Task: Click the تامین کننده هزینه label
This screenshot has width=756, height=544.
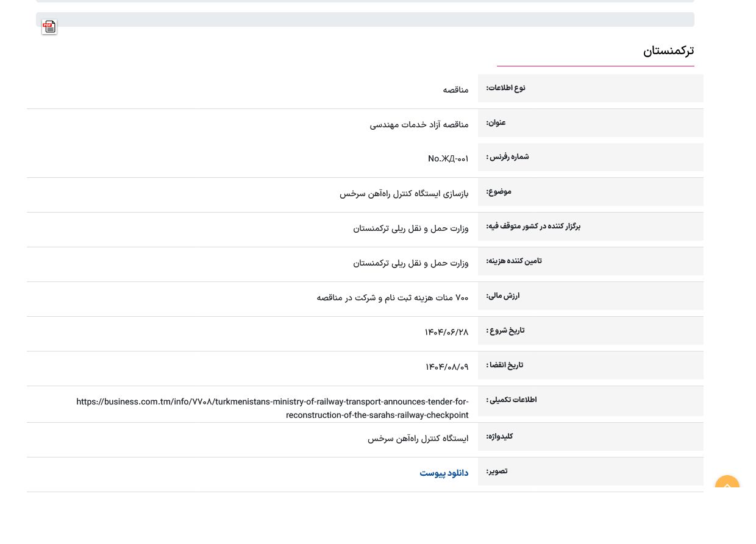Action: tap(513, 261)
